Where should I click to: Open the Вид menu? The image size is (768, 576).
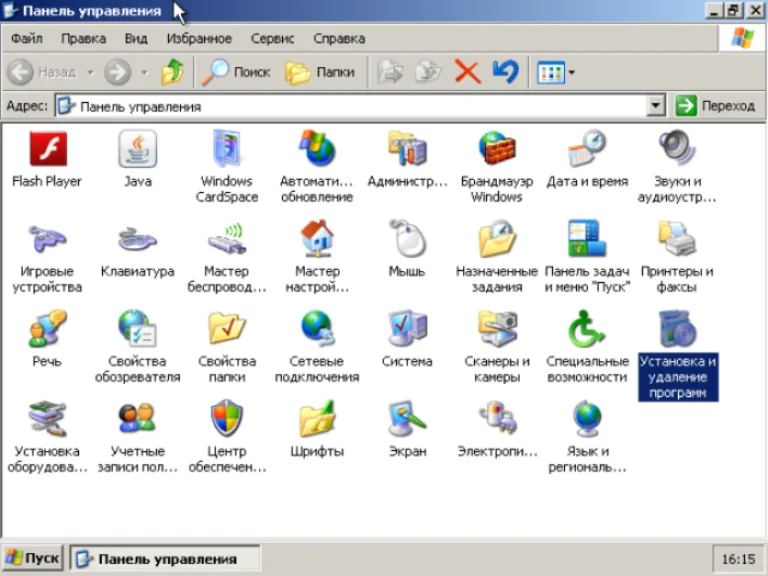pyautogui.click(x=136, y=39)
